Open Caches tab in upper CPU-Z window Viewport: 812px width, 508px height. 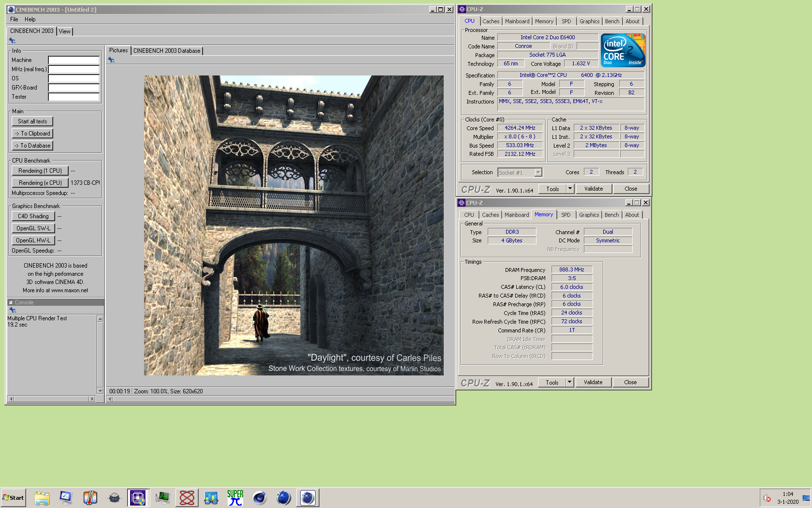tap(491, 21)
